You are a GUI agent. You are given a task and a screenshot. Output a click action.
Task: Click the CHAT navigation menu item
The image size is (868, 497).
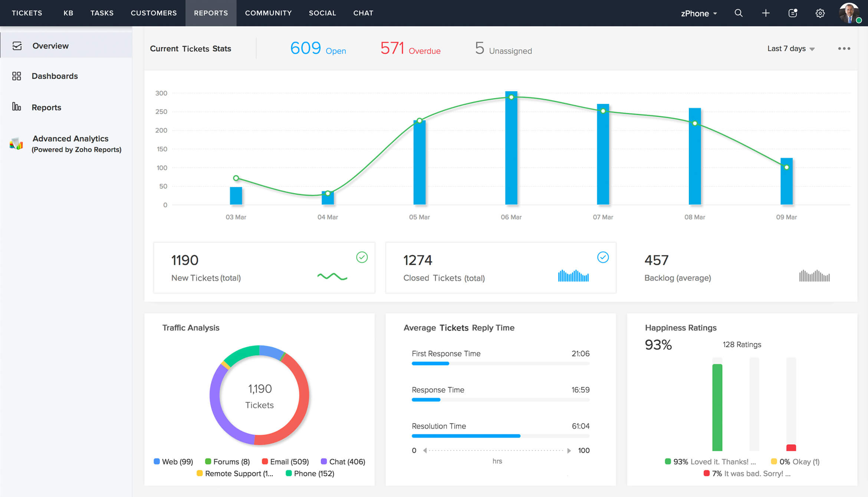pyautogui.click(x=363, y=13)
